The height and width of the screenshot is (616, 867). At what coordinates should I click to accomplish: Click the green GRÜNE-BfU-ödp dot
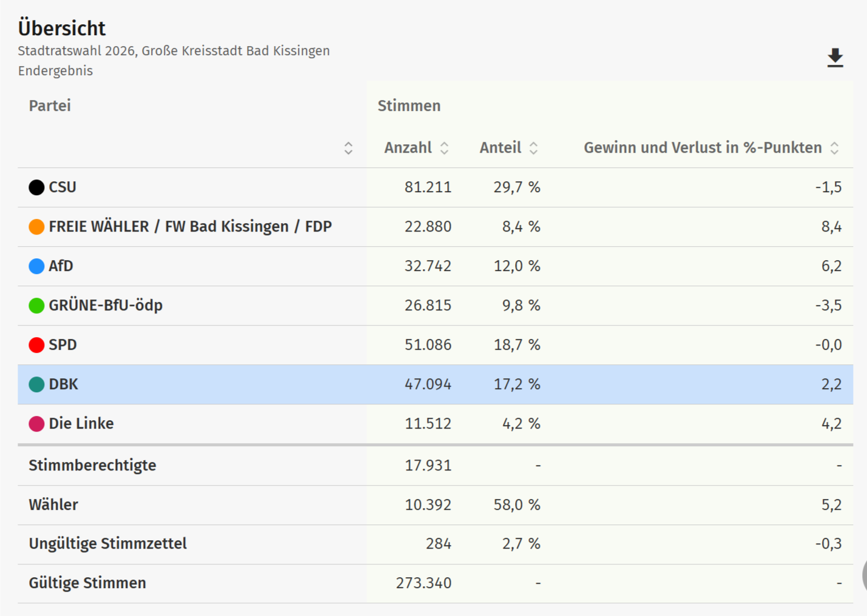tap(36, 306)
